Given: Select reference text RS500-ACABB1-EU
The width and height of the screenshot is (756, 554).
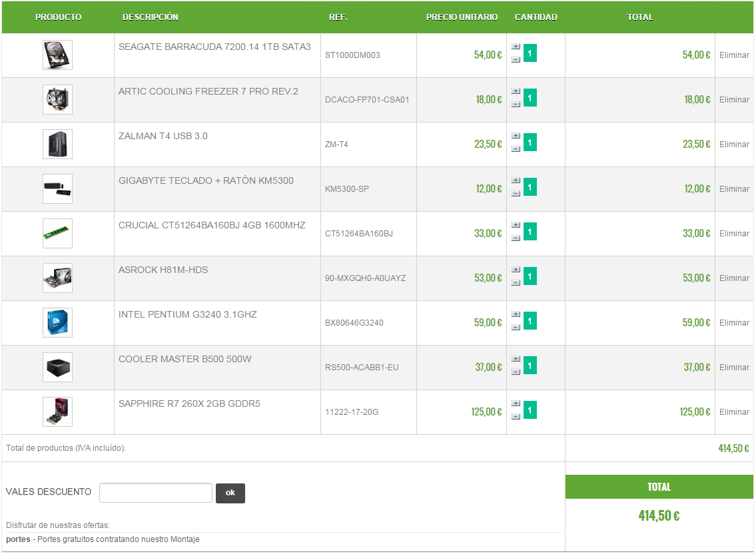Looking at the screenshot, I should click(x=362, y=367).
